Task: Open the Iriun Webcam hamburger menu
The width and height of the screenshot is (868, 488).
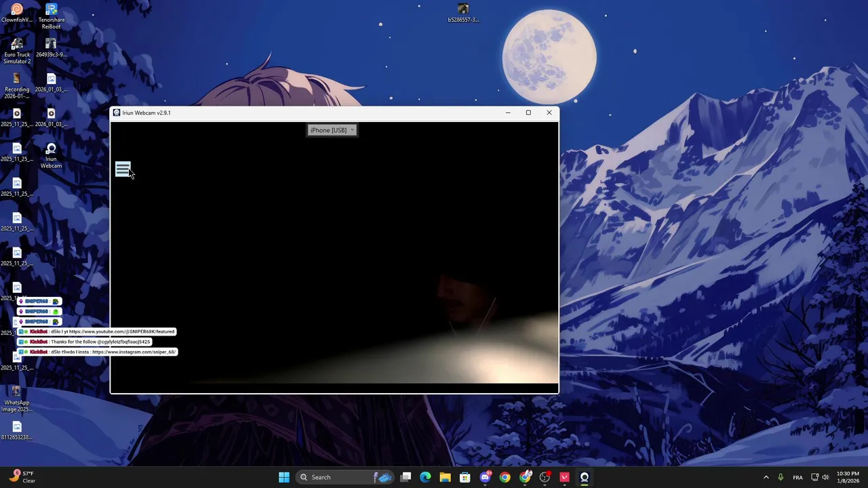Action: pyautogui.click(x=123, y=169)
